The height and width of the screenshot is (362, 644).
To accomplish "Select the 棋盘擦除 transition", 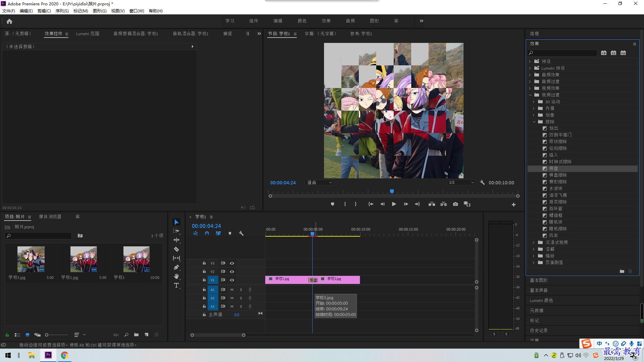I will [558, 175].
